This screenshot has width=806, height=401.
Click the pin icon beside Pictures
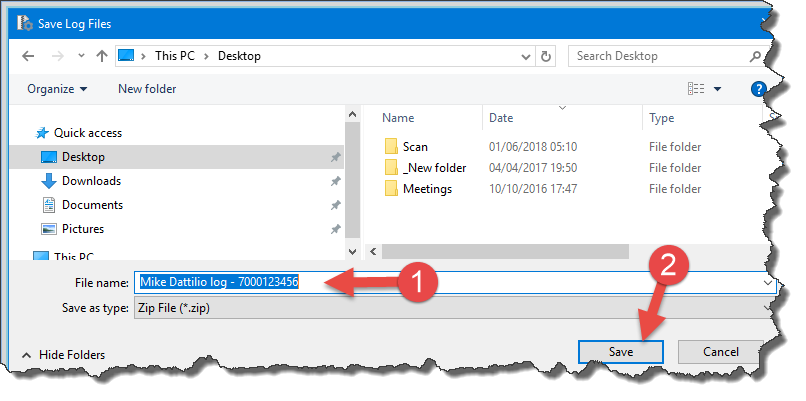pyautogui.click(x=335, y=229)
